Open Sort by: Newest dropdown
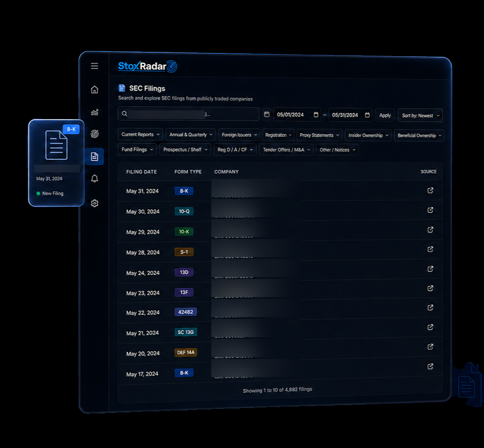 click(420, 116)
